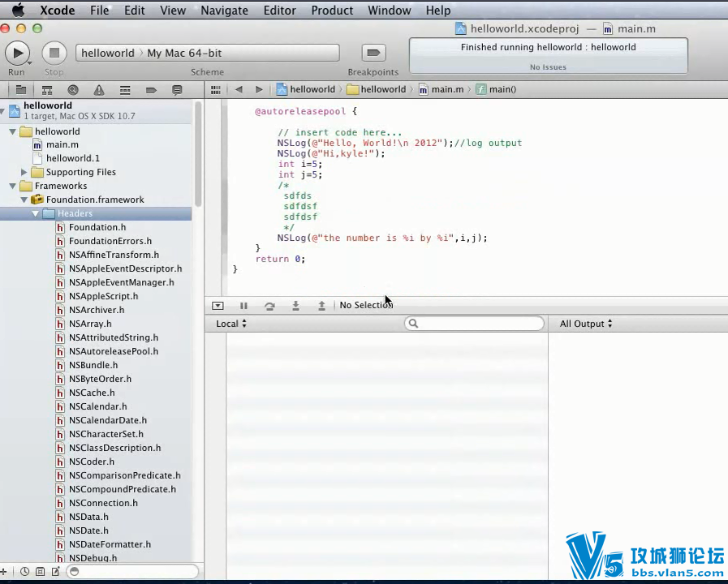Click the 'No Issues' status in activity viewer
The height and width of the screenshot is (584, 728).
[548, 67]
